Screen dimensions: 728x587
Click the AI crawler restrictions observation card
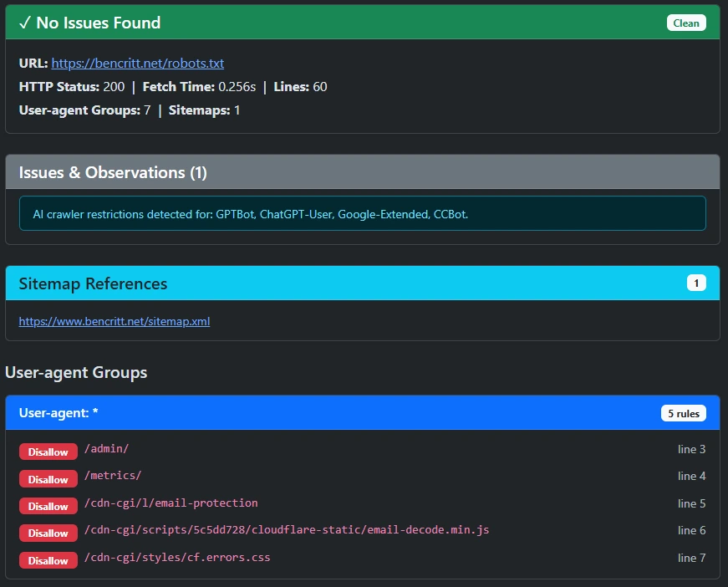pyautogui.click(x=364, y=213)
